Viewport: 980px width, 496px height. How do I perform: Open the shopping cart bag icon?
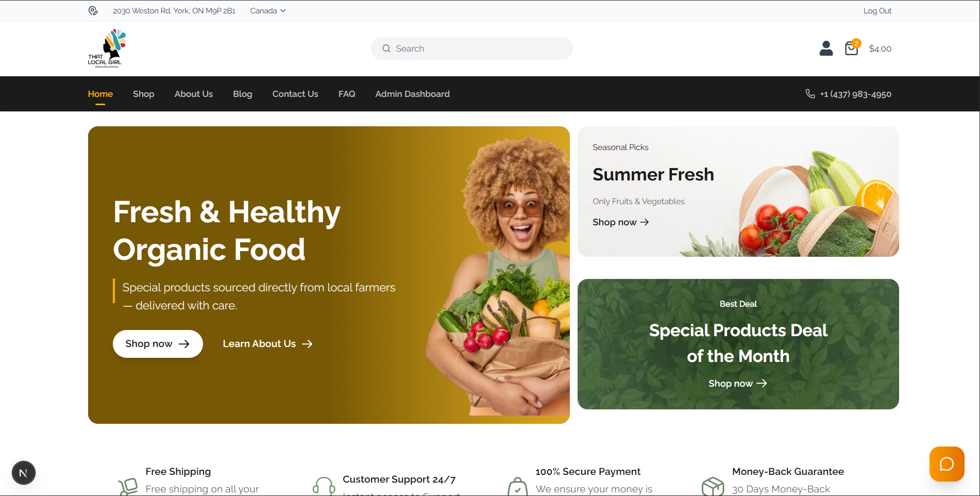coord(852,48)
